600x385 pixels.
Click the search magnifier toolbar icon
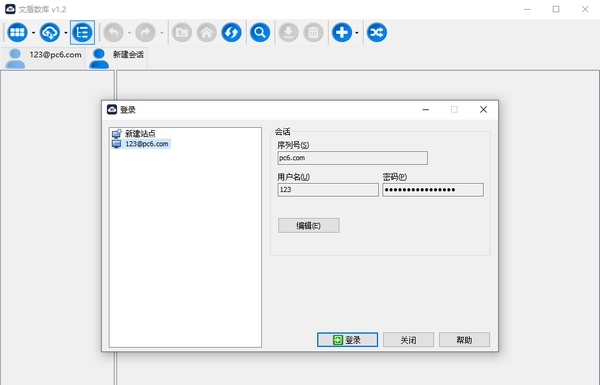tap(260, 33)
